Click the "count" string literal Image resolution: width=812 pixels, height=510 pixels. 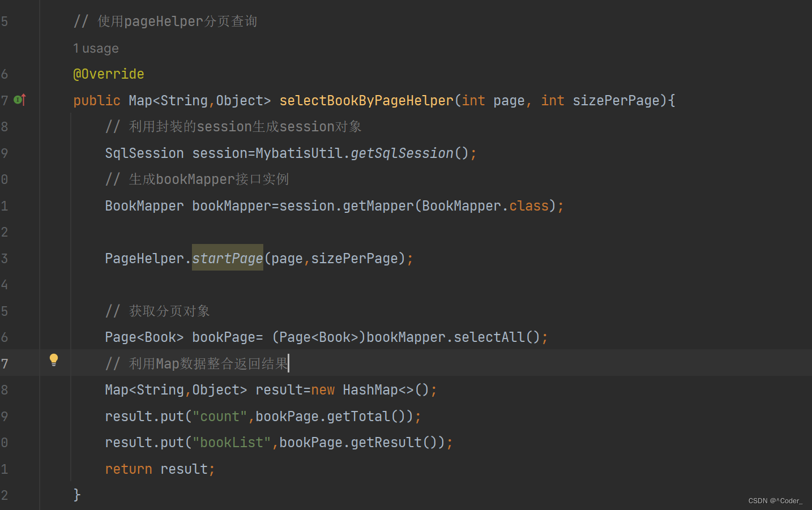point(220,416)
